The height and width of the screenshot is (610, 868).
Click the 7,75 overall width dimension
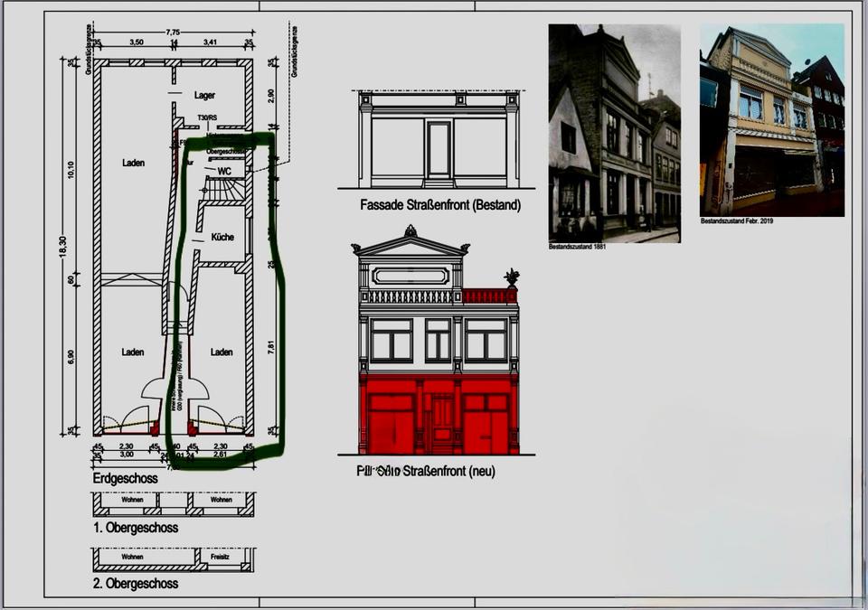click(172, 33)
